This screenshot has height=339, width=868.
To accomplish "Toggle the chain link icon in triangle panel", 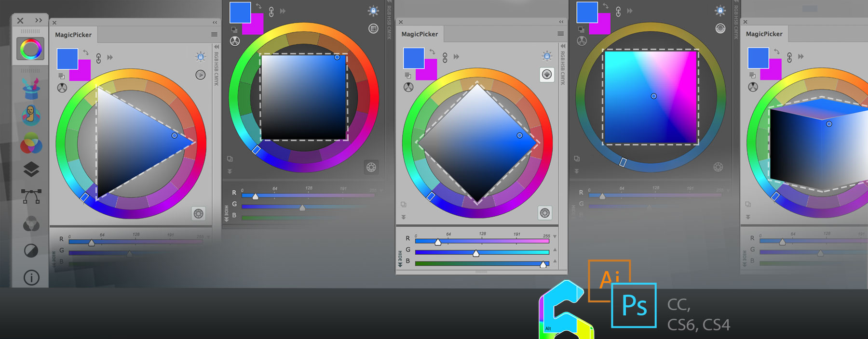I will (98, 58).
